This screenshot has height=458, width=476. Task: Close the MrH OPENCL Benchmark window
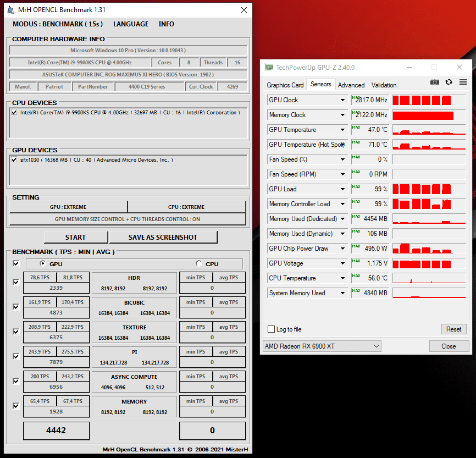pyautogui.click(x=243, y=10)
